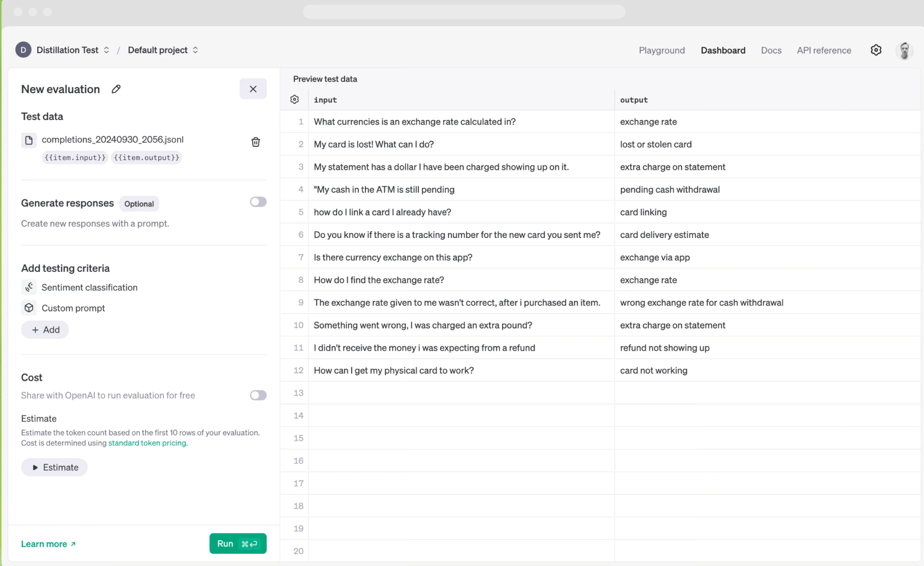Toggle Share with OpenAI for free evaluation
The height and width of the screenshot is (566, 924).
pos(258,395)
